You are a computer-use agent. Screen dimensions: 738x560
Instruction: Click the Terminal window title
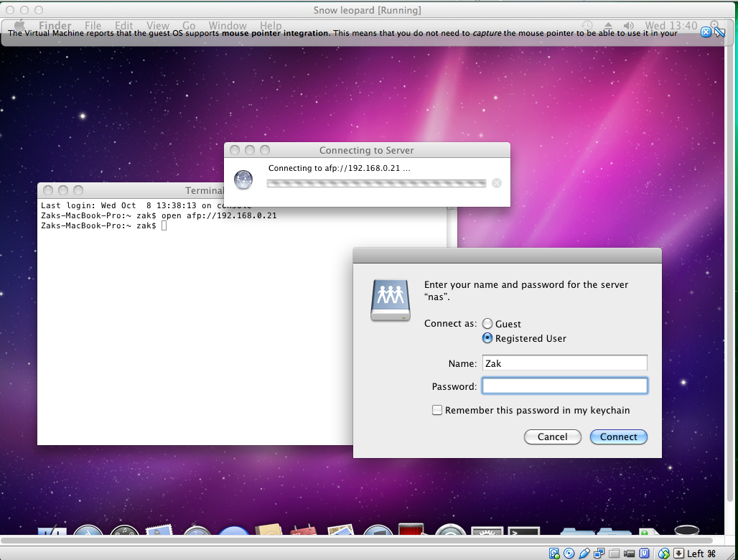tap(205, 190)
